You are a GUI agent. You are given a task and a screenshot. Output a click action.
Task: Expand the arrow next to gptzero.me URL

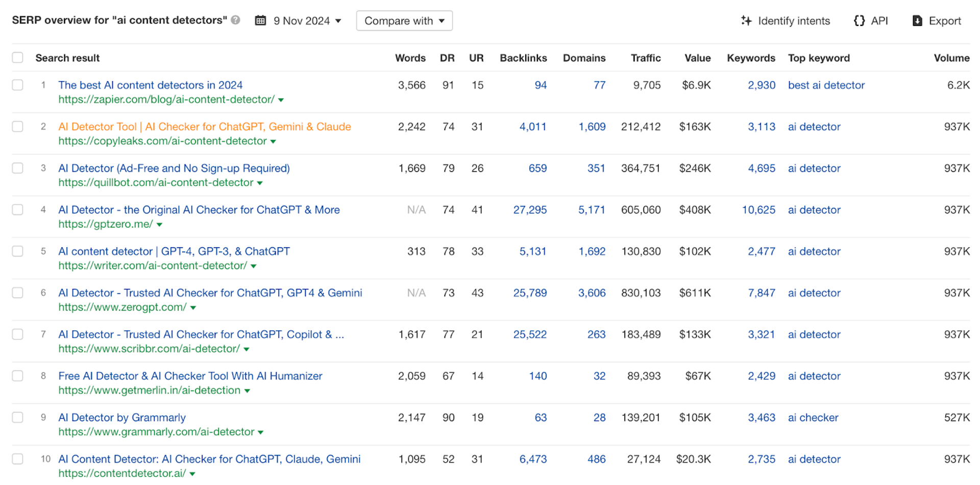[159, 225]
